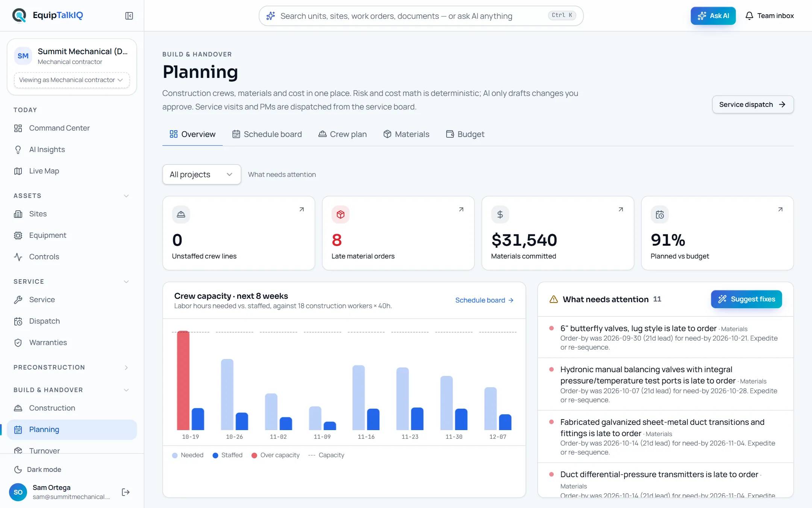Open the Planned vs budget card arrow
This screenshot has height=508, width=812.
click(780, 209)
